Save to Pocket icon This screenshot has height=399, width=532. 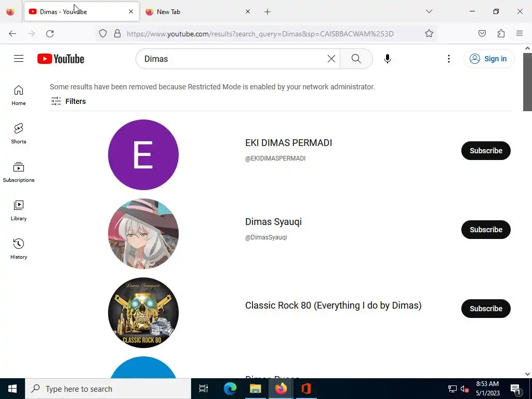tap(482, 34)
